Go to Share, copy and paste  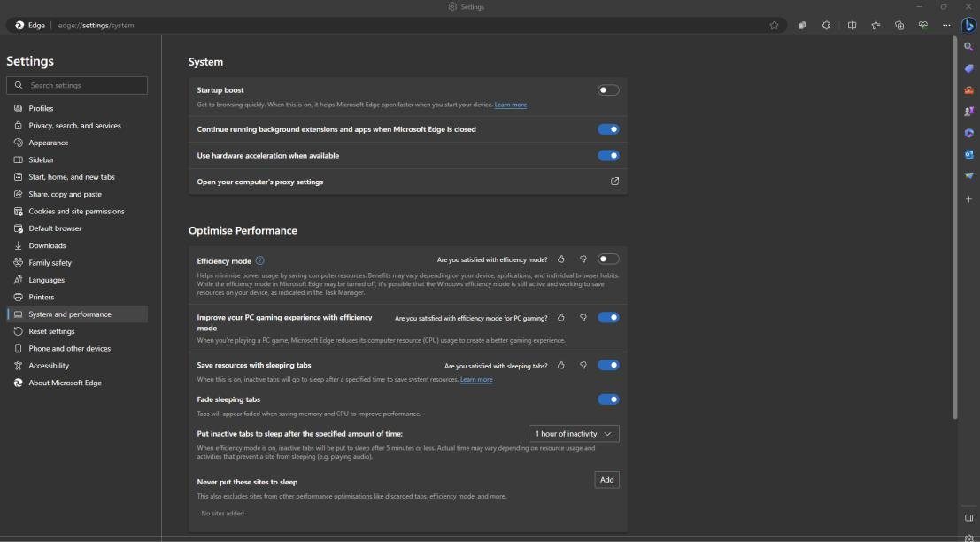pyautogui.click(x=77, y=195)
